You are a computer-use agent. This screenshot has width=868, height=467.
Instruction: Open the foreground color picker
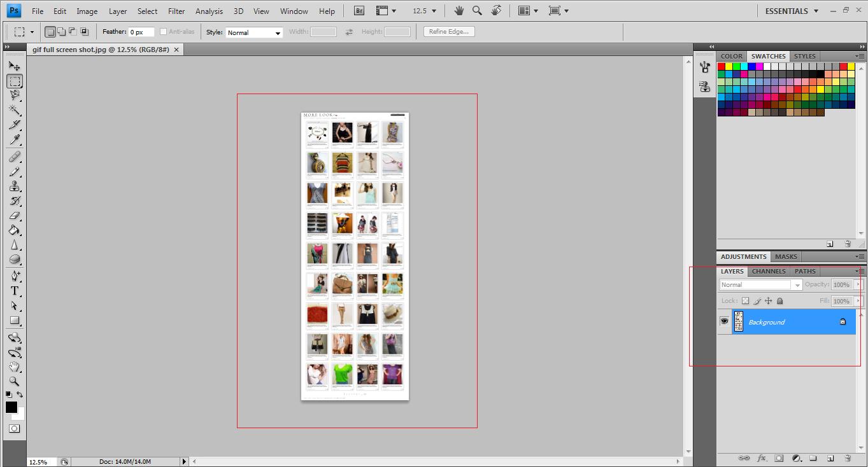coord(11,407)
